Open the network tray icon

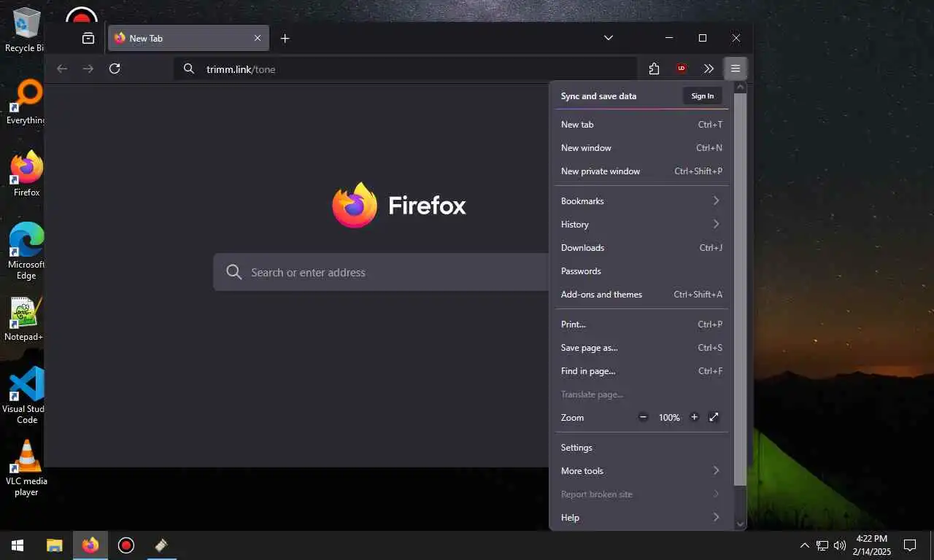tap(822, 545)
